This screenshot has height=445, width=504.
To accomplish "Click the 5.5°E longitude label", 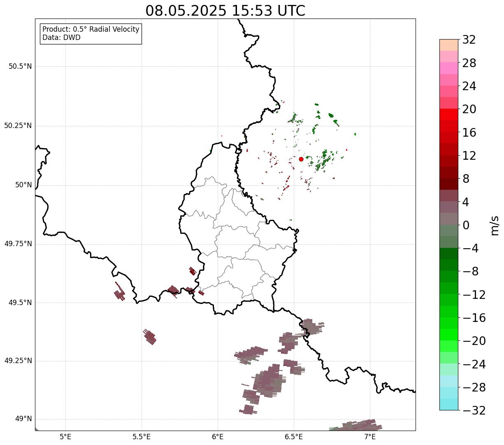I will click(142, 437).
